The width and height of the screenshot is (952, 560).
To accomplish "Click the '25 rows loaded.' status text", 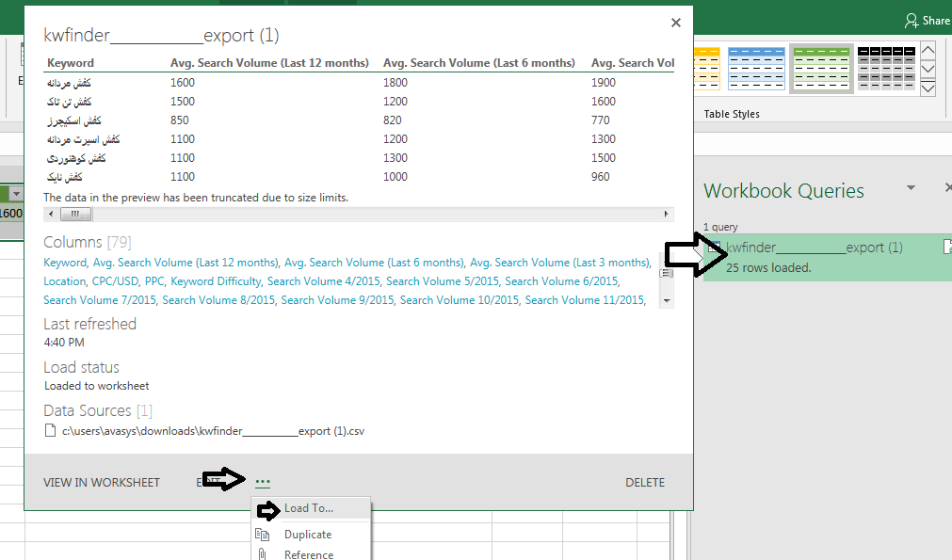I will click(768, 268).
